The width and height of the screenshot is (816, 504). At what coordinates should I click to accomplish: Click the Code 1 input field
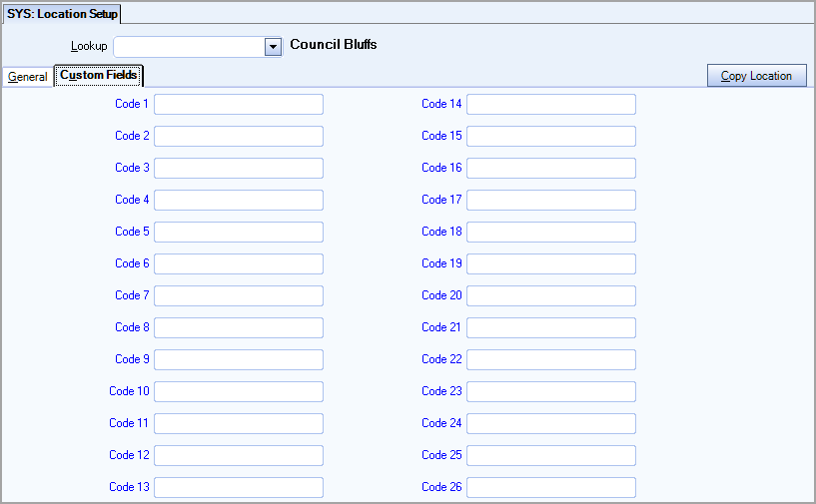[239, 104]
